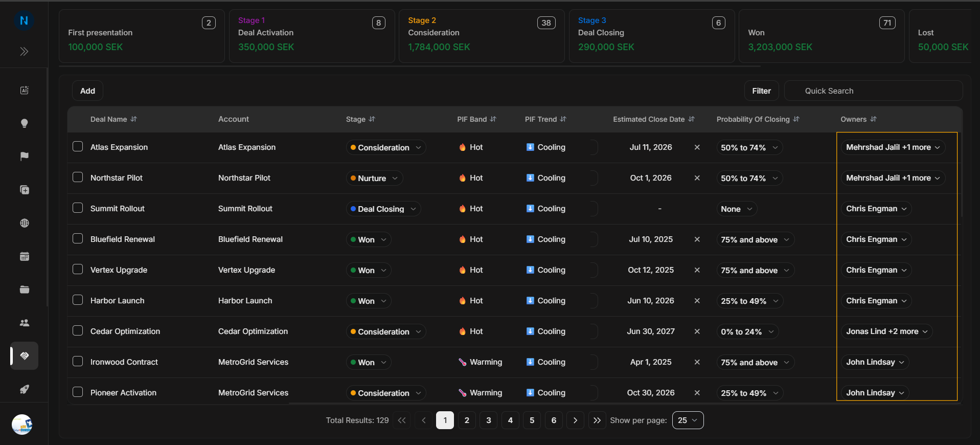Focus the Quick Search field
This screenshot has width=980, height=445.
coord(873,91)
